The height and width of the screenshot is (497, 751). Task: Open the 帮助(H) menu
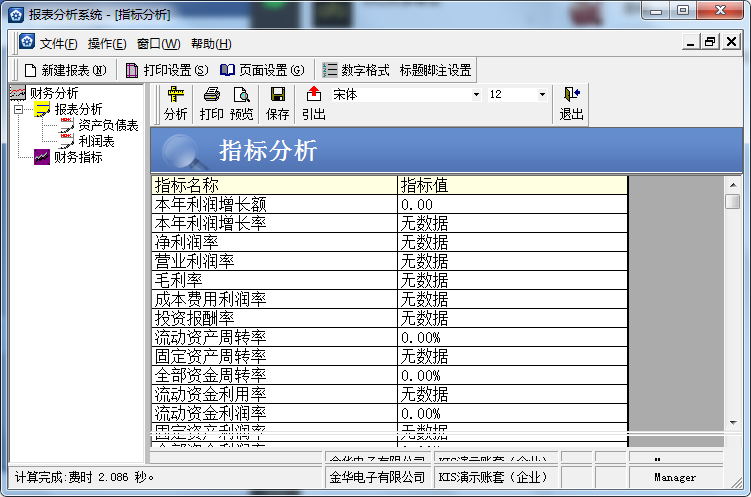(x=210, y=43)
